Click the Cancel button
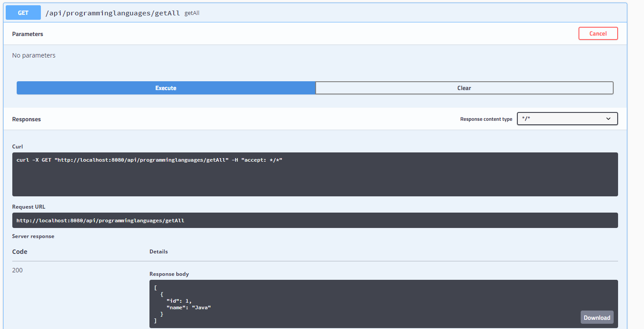This screenshot has height=329, width=644. (598, 33)
